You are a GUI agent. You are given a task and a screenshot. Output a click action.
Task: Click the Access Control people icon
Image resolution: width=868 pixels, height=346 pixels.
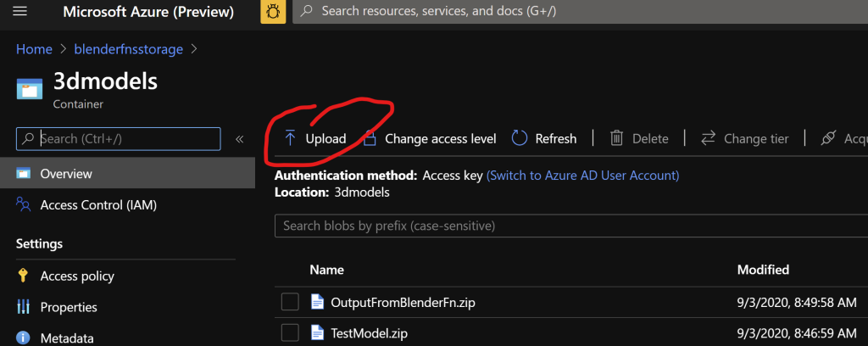(23, 205)
